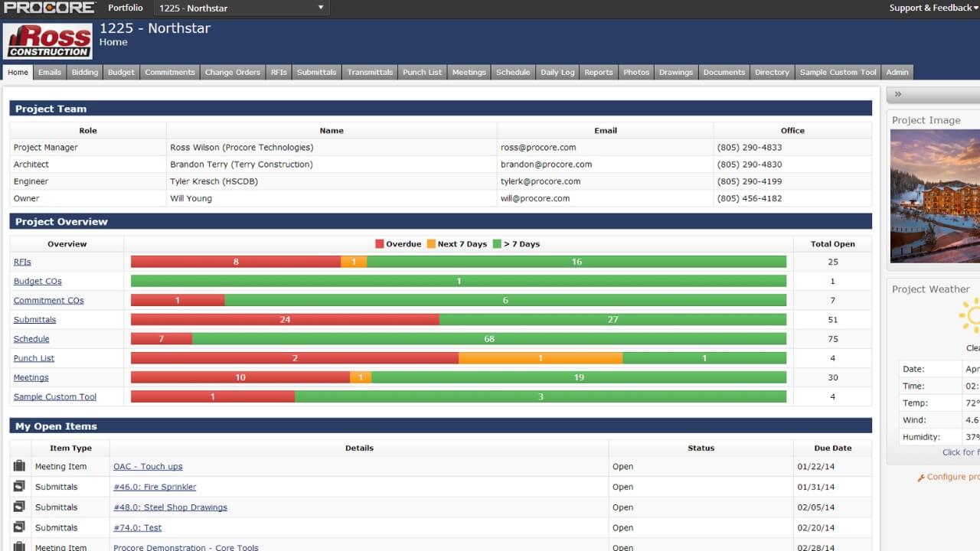Click the green 27 segment of the Submittals bar
Image resolution: width=980 pixels, height=551 pixels.
click(612, 319)
